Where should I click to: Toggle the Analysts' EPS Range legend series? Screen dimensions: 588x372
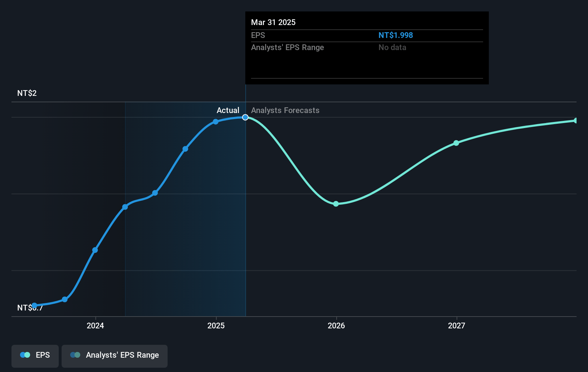point(115,356)
